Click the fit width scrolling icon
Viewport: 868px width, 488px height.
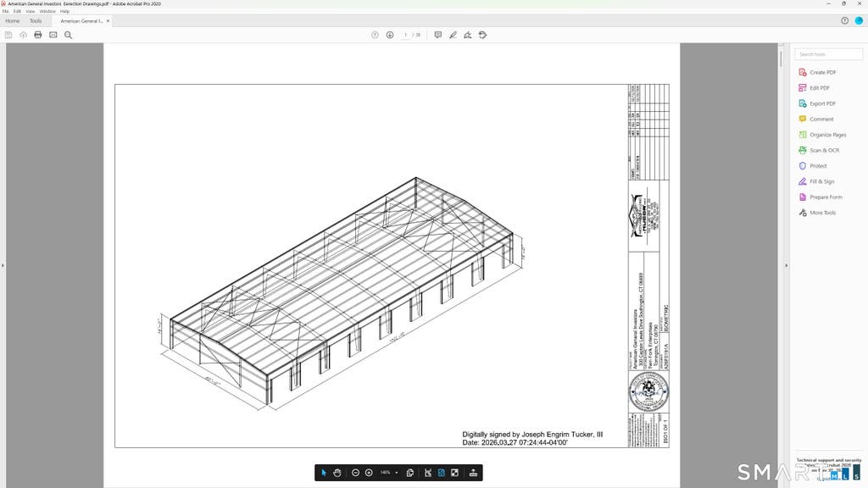(428, 473)
